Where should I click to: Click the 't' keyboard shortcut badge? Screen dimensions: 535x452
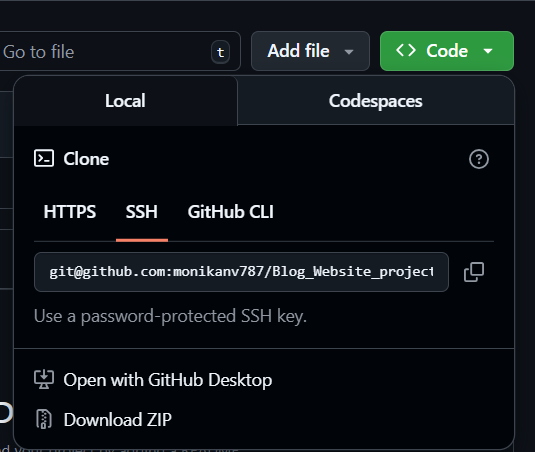click(220, 52)
